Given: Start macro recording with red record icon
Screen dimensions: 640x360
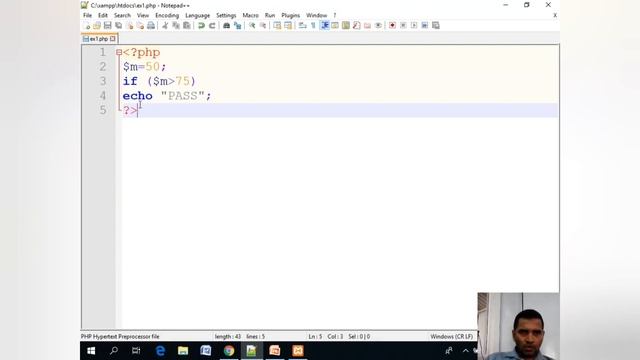Looking at the screenshot, I should [x=392, y=26].
